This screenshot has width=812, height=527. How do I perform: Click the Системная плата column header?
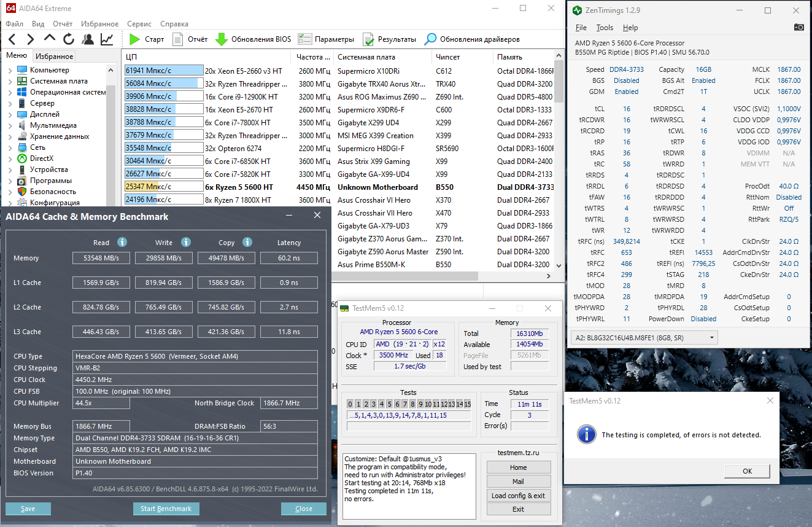pos(382,57)
